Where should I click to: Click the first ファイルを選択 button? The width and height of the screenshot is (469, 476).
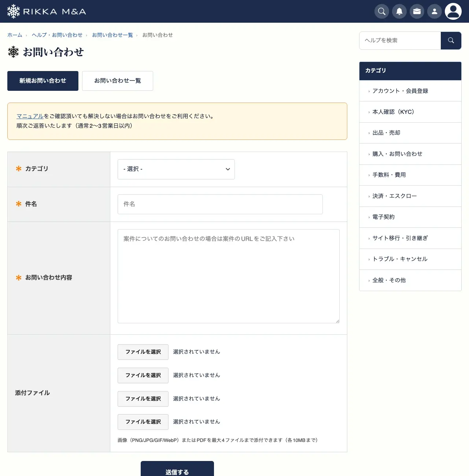pyautogui.click(x=143, y=352)
